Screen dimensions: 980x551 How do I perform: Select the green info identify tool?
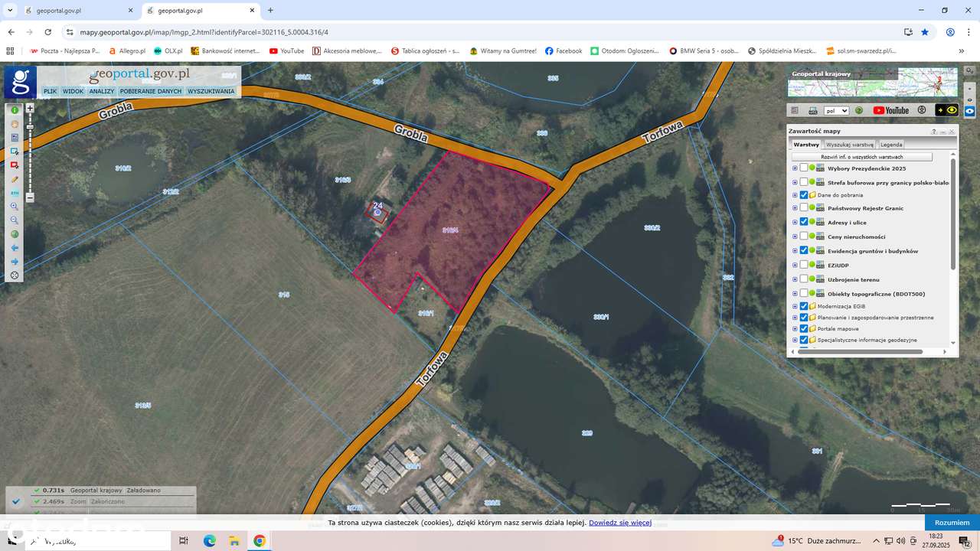coord(15,110)
